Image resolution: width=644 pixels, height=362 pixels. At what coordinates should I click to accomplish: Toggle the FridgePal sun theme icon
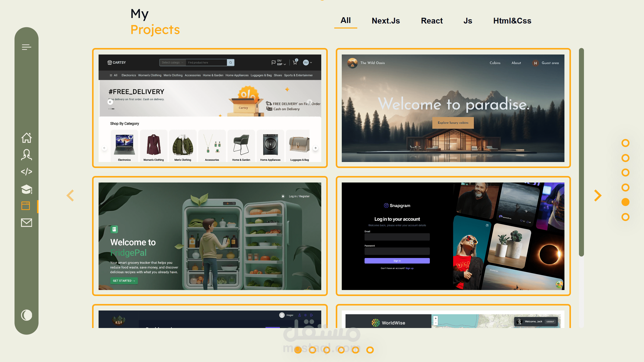tap(283, 196)
